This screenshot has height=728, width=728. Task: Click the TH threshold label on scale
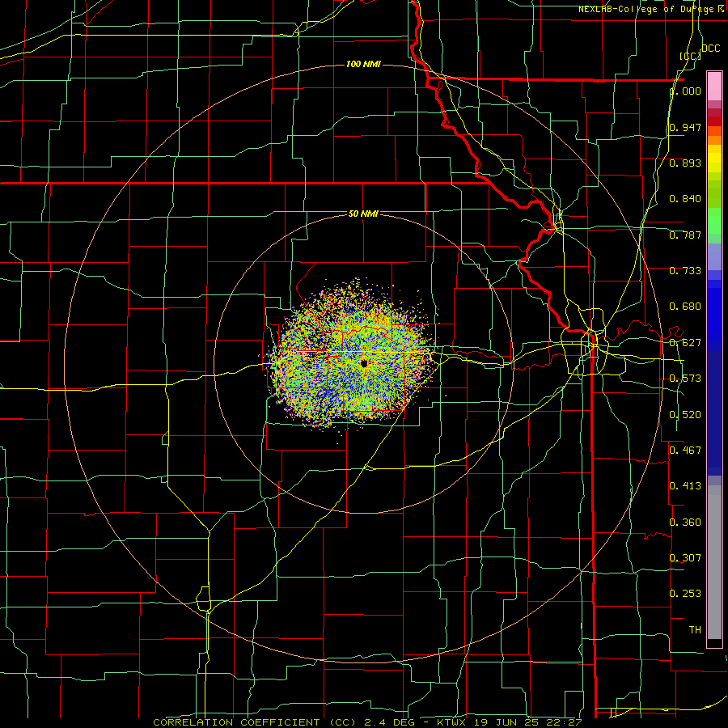pos(695,630)
